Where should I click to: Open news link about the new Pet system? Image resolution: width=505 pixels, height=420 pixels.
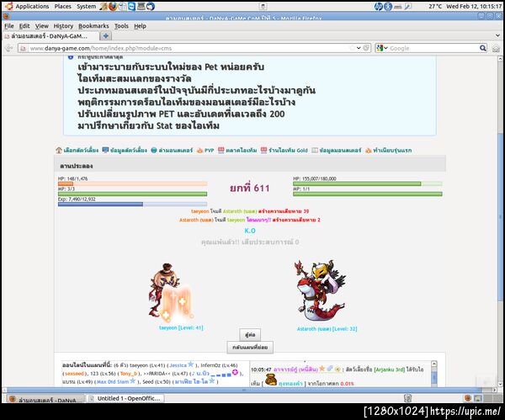[171, 67]
